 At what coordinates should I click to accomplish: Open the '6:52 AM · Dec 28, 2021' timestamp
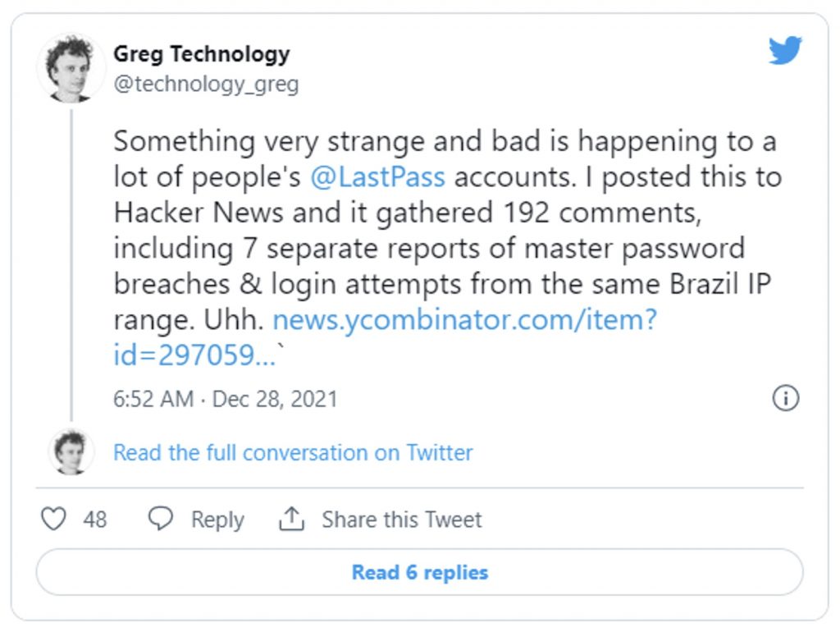tap(225, 399)
